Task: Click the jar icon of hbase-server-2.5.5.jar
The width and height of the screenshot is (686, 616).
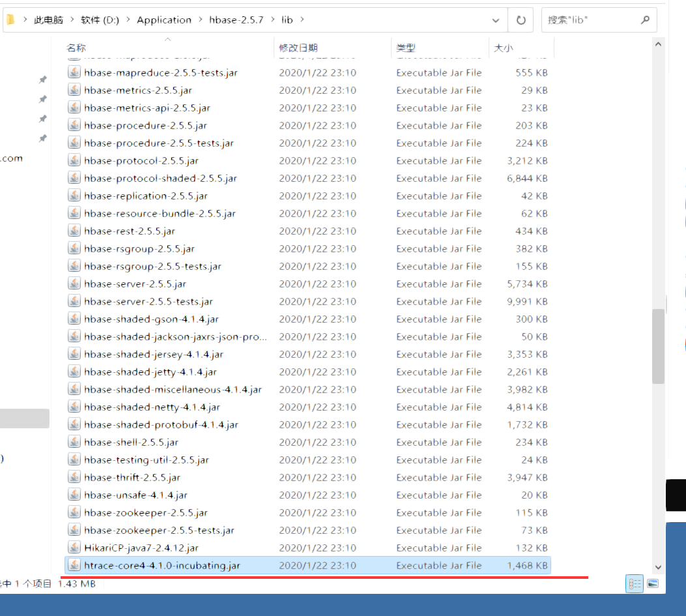Action: click(x=74, y=284)
